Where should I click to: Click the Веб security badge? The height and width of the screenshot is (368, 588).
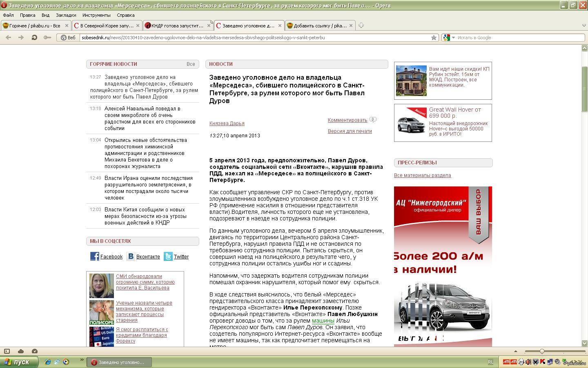pyautogui.click(x=68, y=38)
